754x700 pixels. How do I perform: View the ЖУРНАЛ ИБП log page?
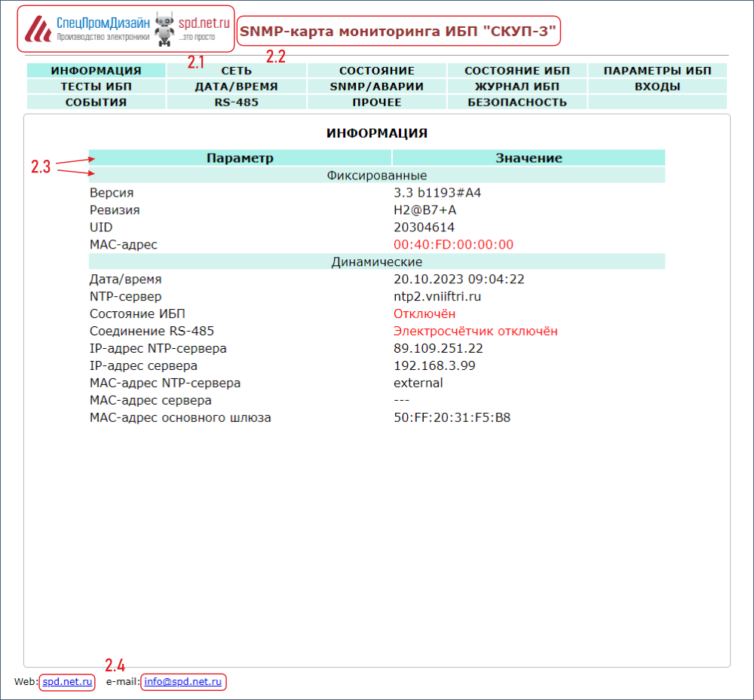pyautogui.click(x=516, y=87)
